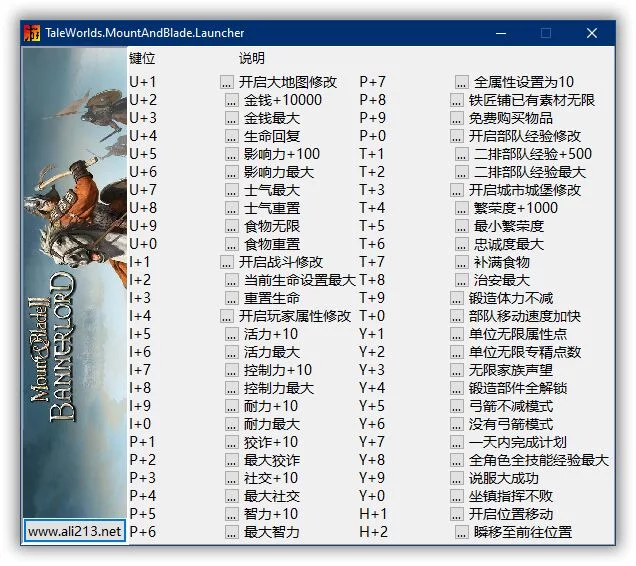
Task: Toggle the 生命回复 checkbox
Action: click(x=232, y=136)
